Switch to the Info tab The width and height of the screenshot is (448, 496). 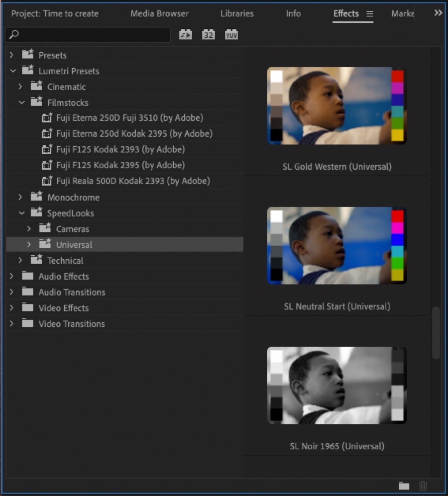293,13
